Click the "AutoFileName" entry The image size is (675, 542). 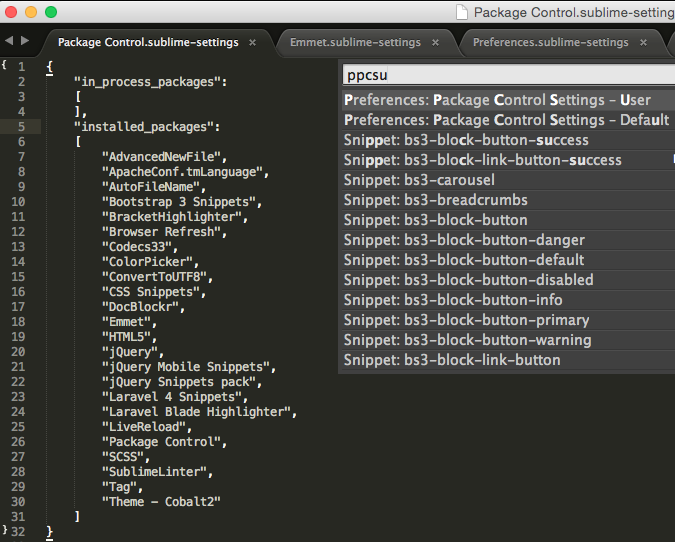tap(154, 187)
